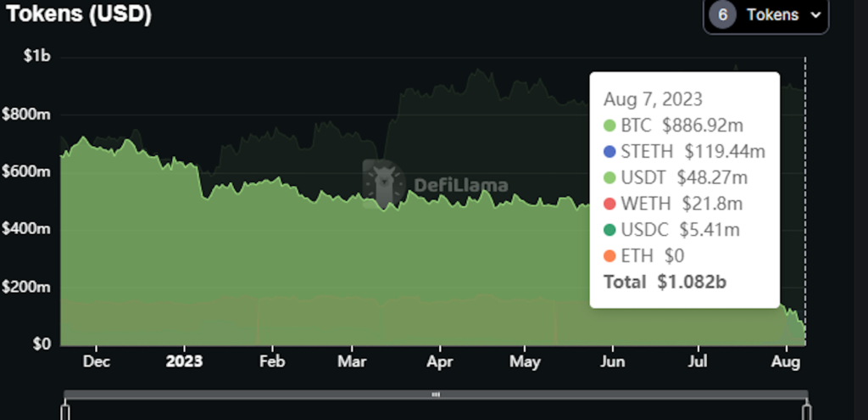This screenshot has width=868, height=420.
Task: Click the 'Mar' x-axis label
Action: pyautogui.click(x=352, y=361)
